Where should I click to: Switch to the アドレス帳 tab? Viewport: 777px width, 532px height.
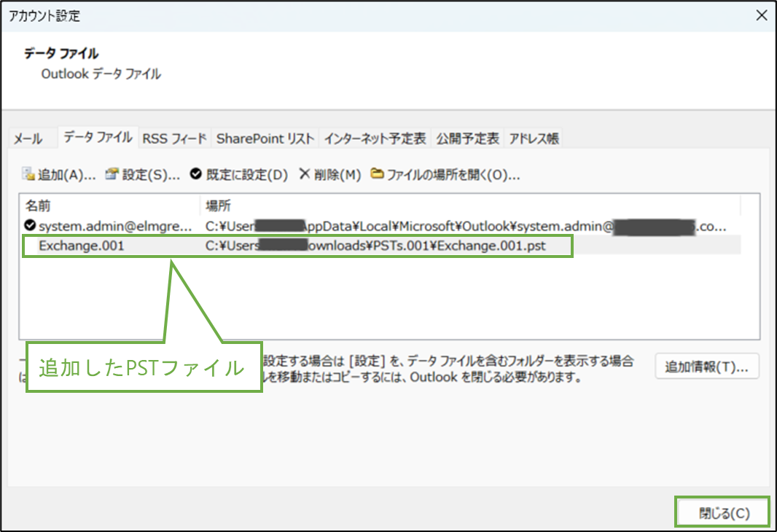point(534,138)
